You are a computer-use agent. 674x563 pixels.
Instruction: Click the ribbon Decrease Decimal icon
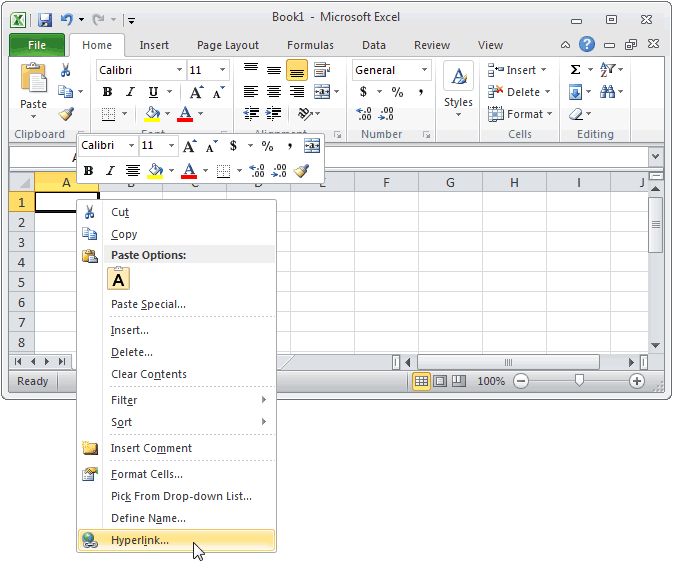click(x=386, y=114)
